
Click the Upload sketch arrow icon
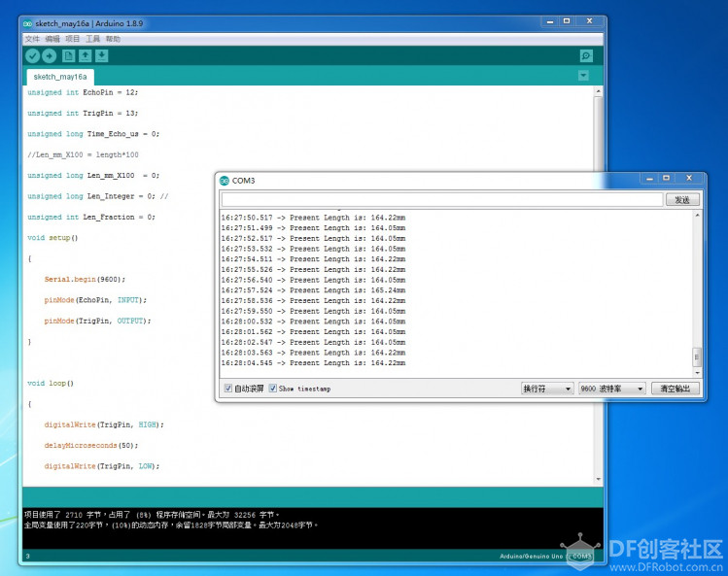[50, 56]
